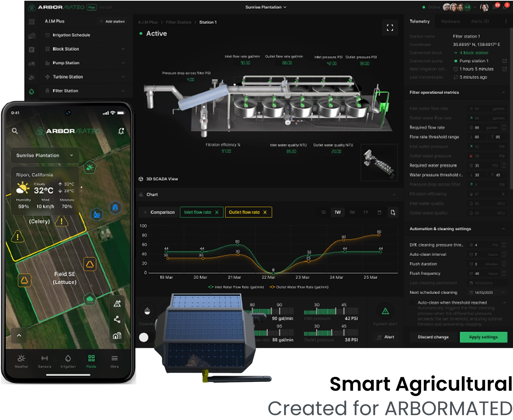Open the Sensors icon in phone nav
Image resolution: width=513 pixels, height=420 pixels.
coord(45,358)
